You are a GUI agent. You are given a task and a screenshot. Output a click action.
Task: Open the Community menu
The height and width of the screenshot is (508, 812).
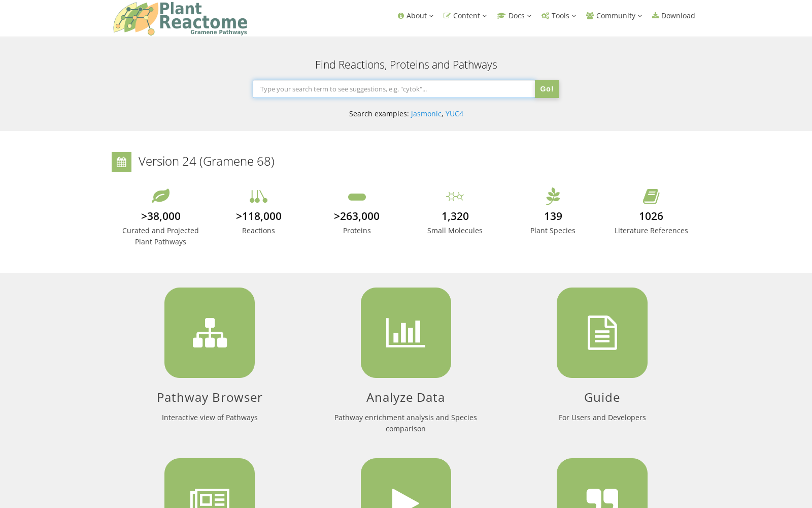614,16
